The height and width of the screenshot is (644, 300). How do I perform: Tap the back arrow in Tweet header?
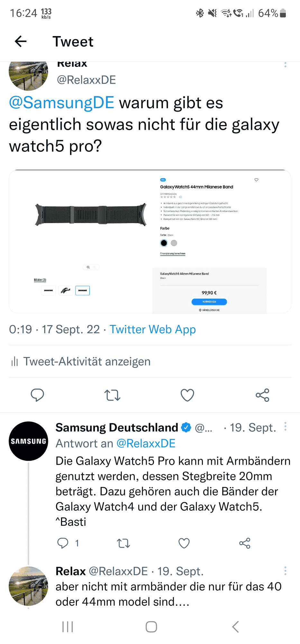[21, 42]
